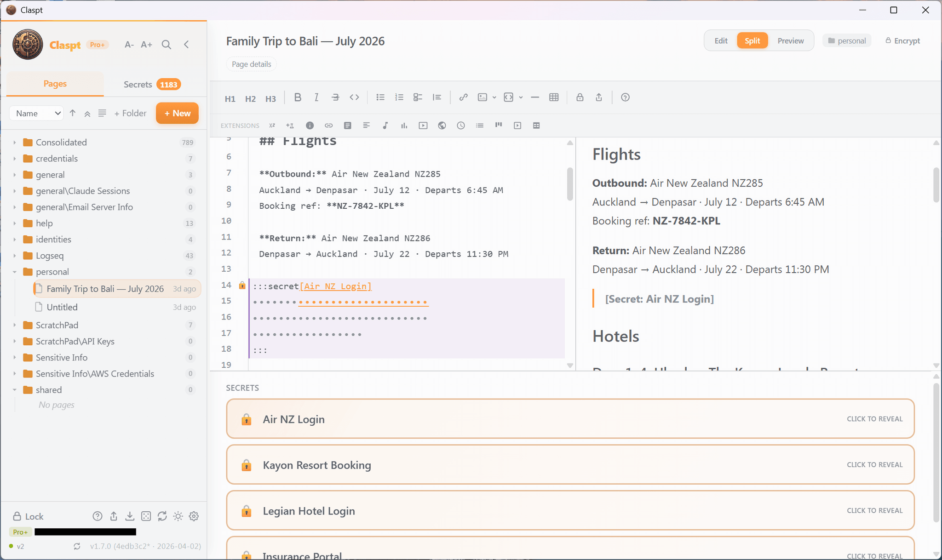Reveal the Kayon Resort Booking secret
Viewport: 942px width, 560px height.
tap(570, 465)
